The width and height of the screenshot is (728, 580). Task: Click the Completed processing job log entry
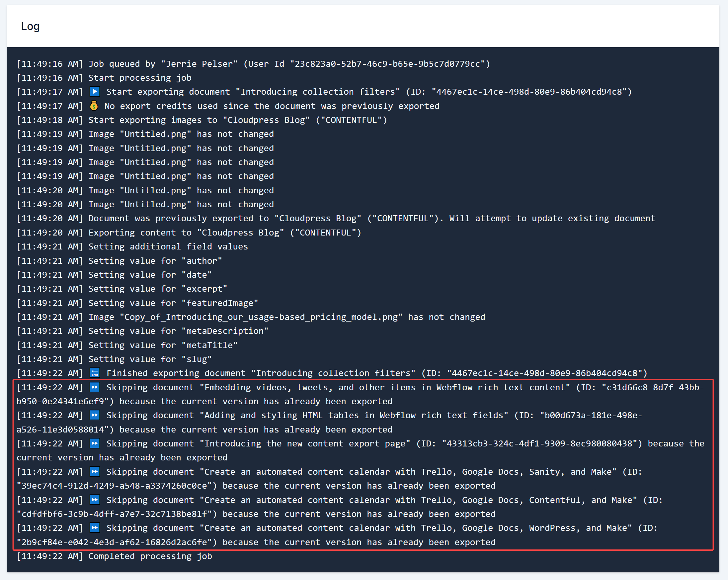pyautogui.click(x=150, y=556)
